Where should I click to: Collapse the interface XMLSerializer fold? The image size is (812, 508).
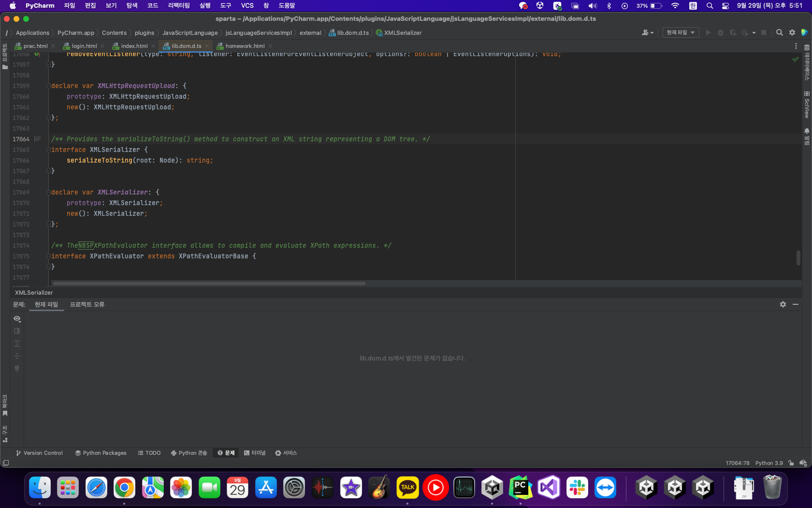point(48,149)
